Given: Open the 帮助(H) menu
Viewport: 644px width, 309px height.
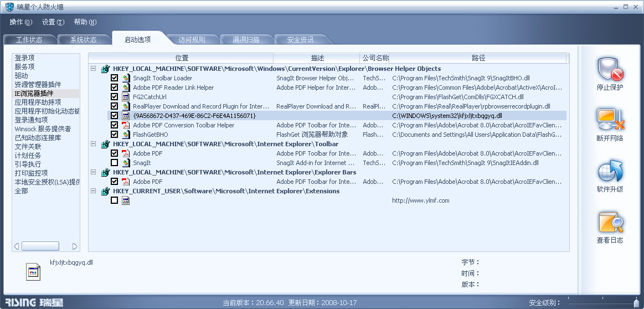Looking at the screenshot, I should 85,22.
